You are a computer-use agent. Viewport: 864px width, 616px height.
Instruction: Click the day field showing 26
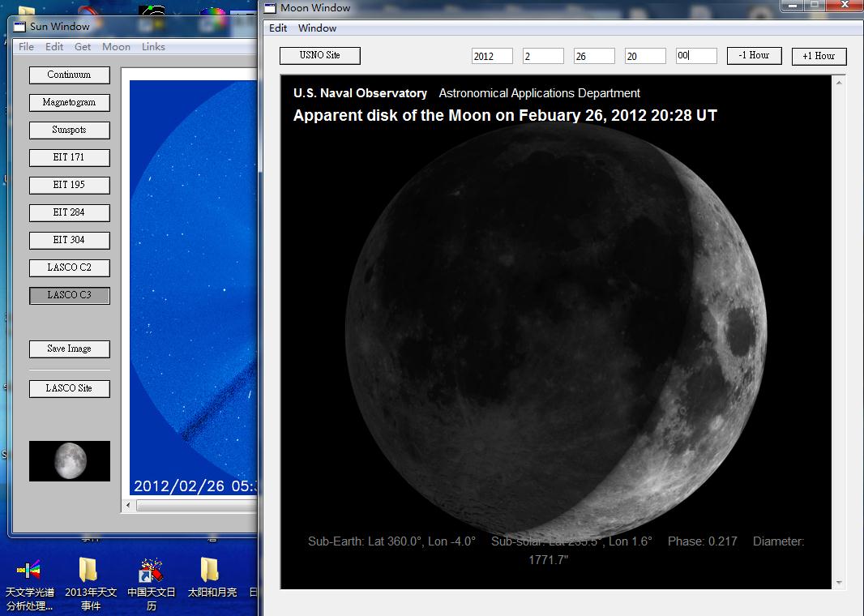594,56
